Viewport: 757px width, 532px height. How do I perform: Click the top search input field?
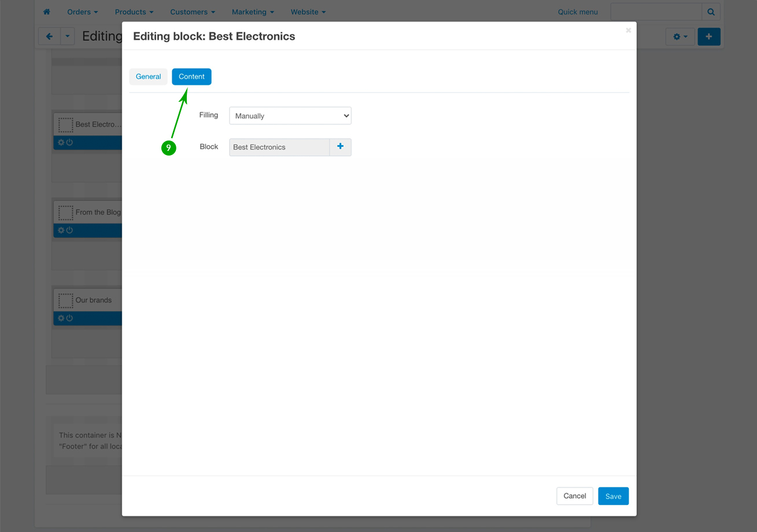[656, 12]
